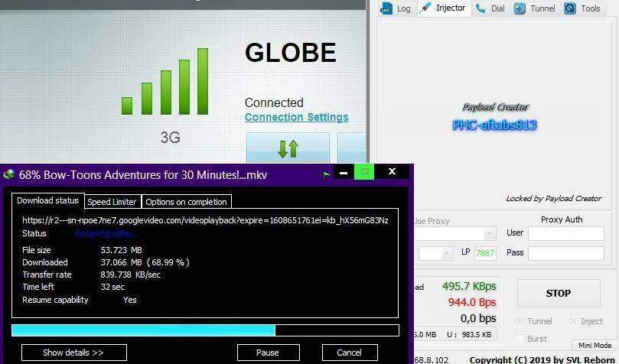The image size is (619, 364).
Task: Click the 495.7 KBps download speed value
Action: pyautogui.click(x=469, y=286)
